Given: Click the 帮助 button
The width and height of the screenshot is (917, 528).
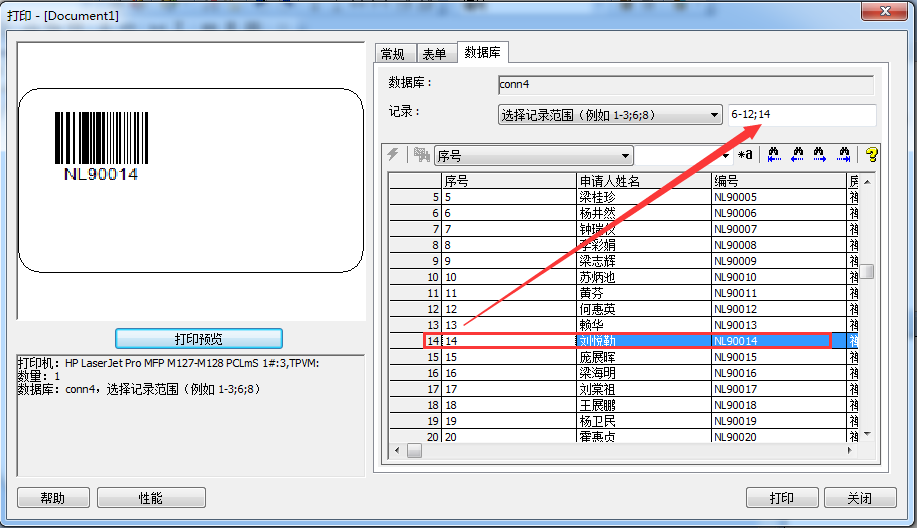Looking at the screenshot, I should (x=53, y=498).
